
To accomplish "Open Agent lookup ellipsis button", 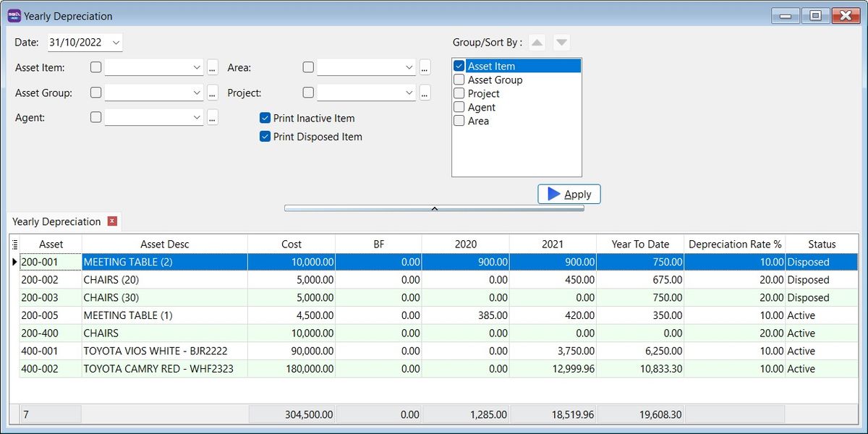I will click(212, 118).
